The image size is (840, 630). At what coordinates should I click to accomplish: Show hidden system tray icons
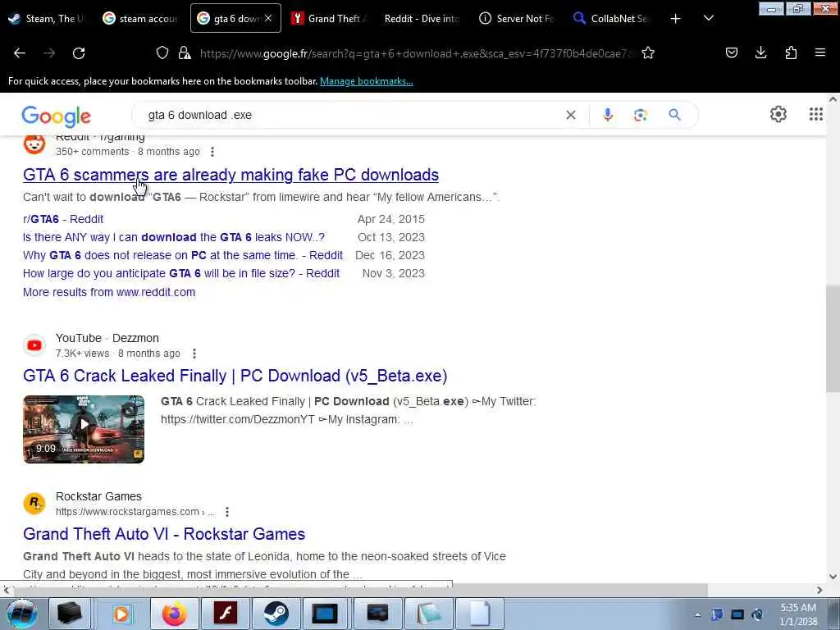[697, 614]
